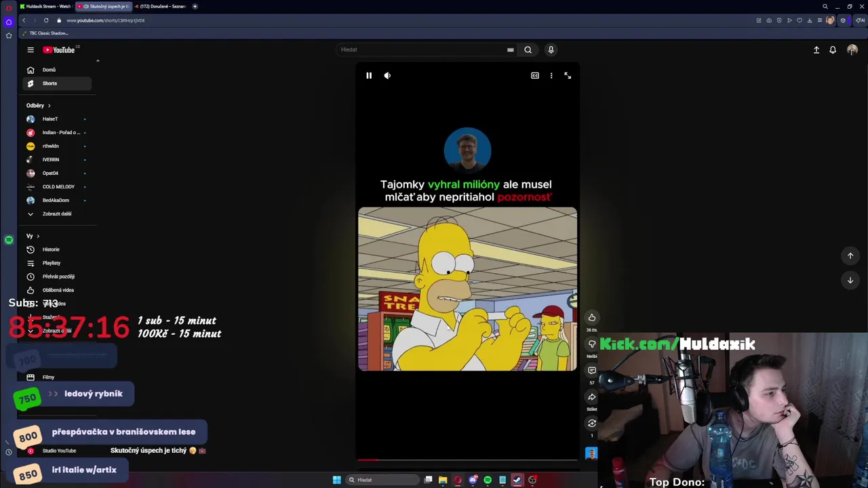Viewport: 868px width, 488px height.
Task: Select Shorts in the YouTube sidebar
Action: pyautogui.click(x=57, y=83)
